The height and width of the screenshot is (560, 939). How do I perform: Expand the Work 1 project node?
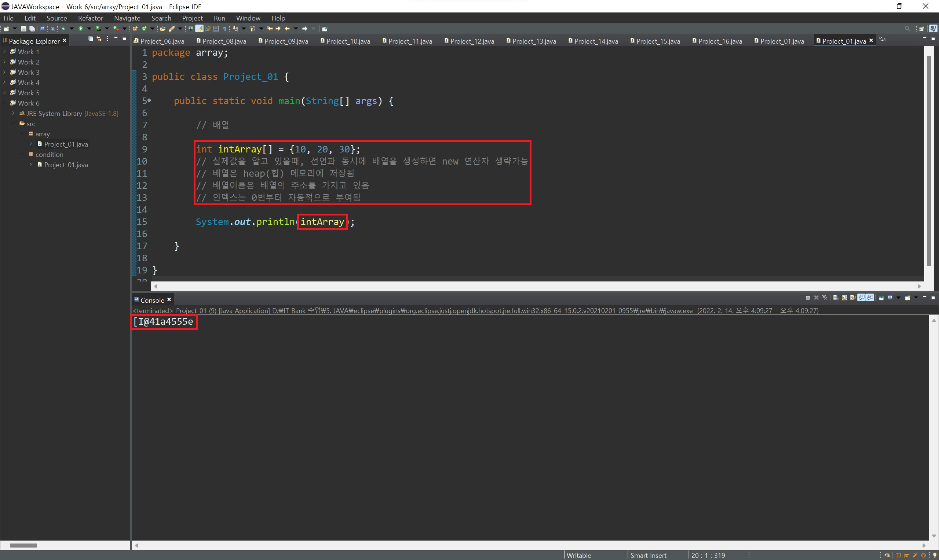[x=4, y=52]
